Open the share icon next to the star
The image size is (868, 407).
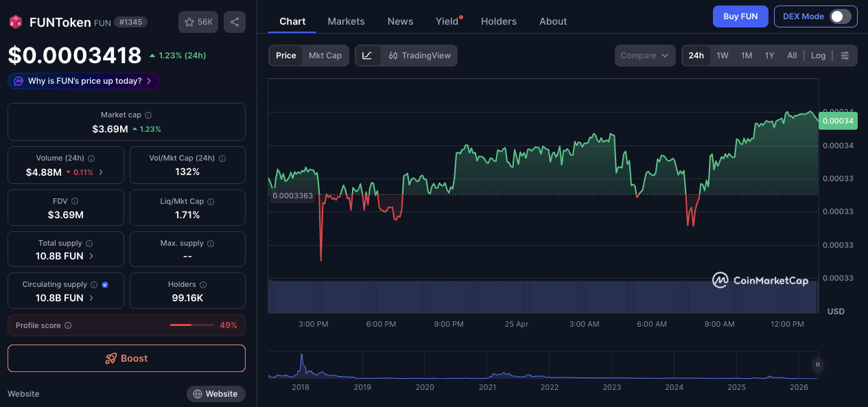click(234, 21)
